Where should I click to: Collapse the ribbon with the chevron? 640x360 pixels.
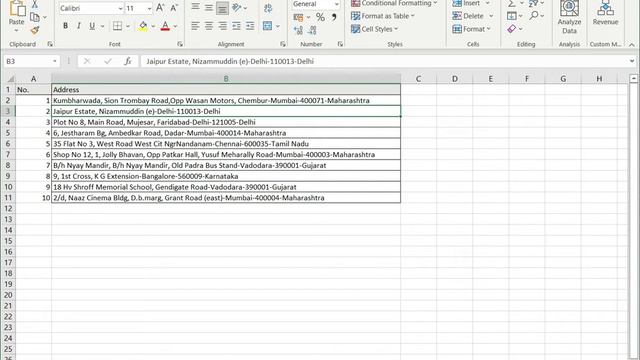[x=632, y=44]
